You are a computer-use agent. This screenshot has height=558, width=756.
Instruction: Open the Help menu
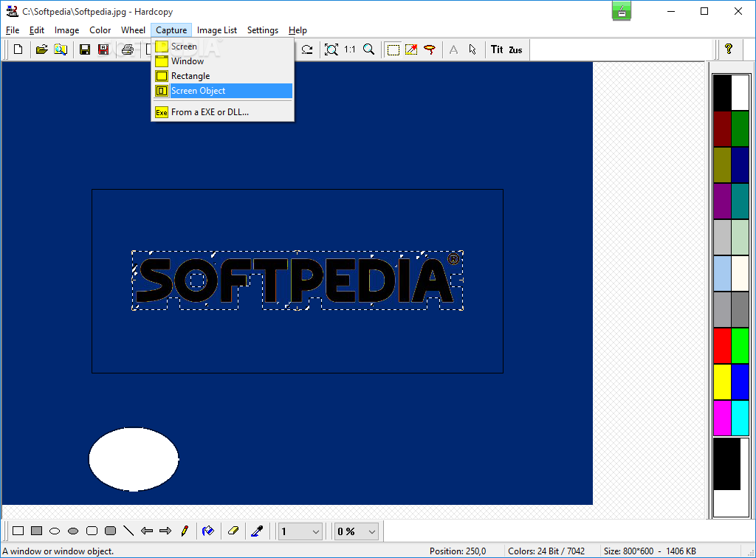click(298, 30)
